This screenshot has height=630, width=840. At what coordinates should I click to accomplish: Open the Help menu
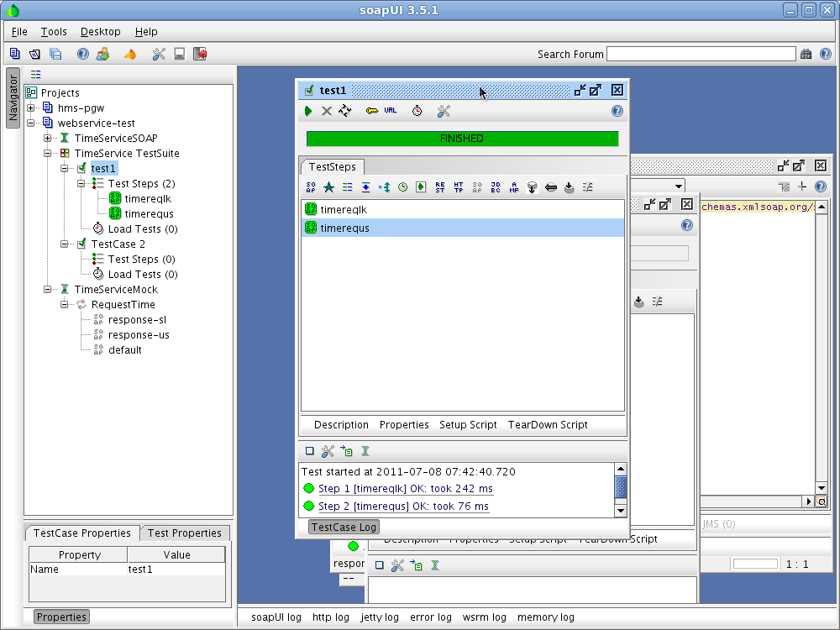tap(145, 32)
